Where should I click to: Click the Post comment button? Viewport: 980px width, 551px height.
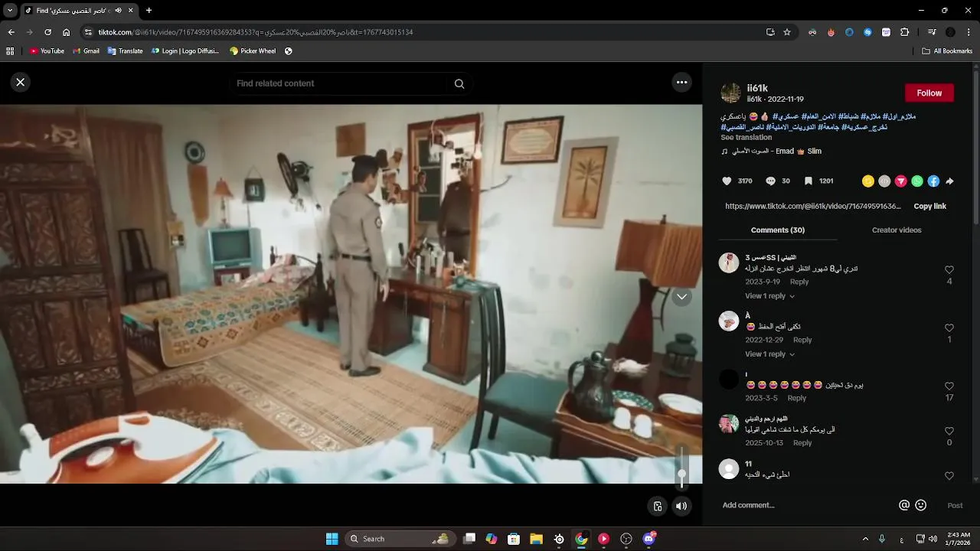[955, 505]
